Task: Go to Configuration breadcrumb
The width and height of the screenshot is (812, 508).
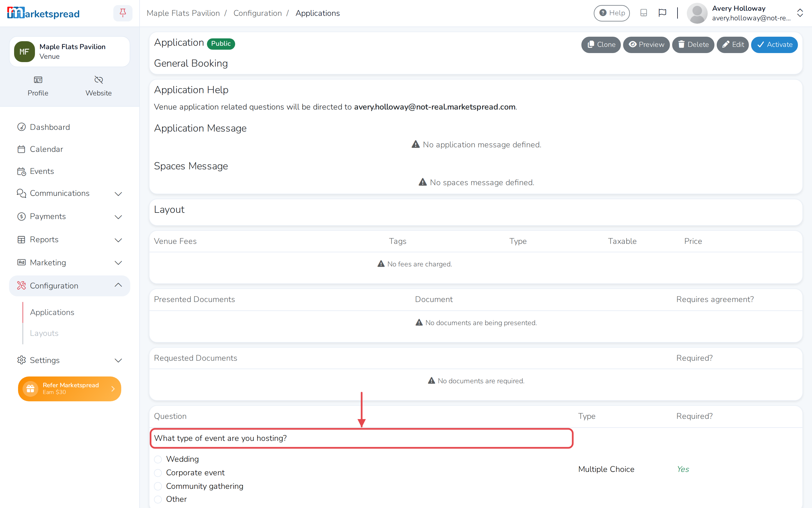Action: point(258,13)
